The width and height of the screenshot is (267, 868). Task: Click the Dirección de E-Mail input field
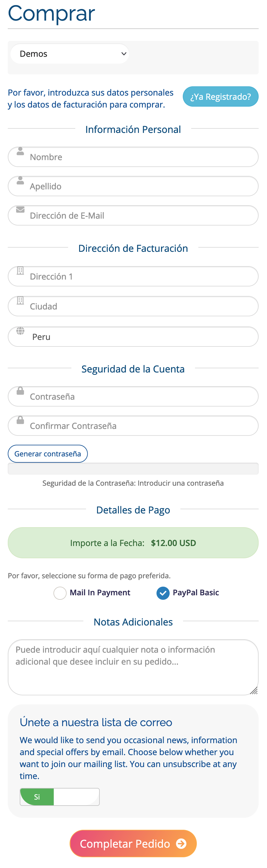pos(133,215)
